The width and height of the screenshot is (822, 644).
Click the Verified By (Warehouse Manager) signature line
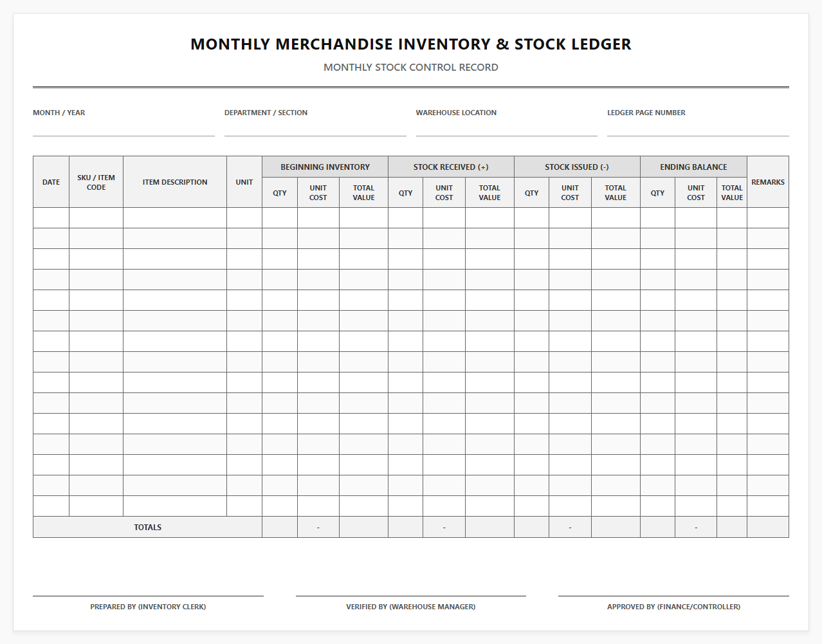click(411, 596)
